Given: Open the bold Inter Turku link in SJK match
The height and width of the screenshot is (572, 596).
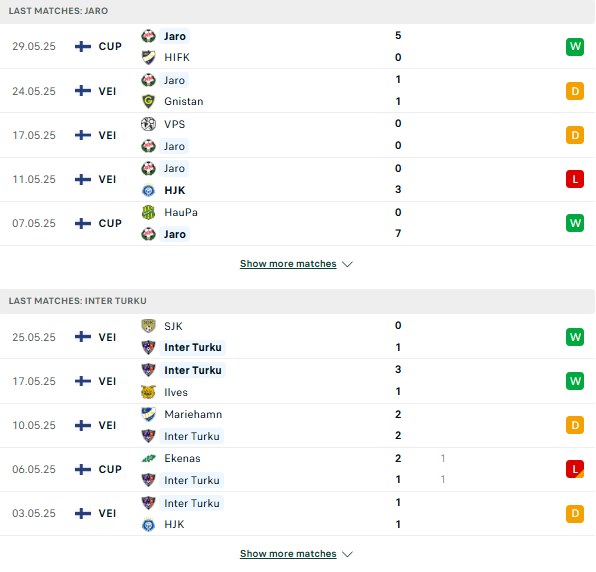Looking at the screenshot, I should (193, 347).
